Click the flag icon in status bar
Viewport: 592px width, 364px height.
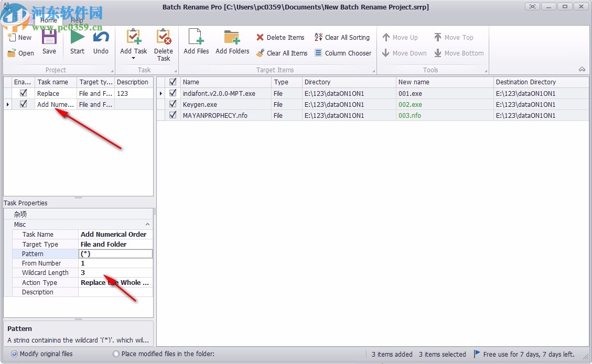coord(477,354)
